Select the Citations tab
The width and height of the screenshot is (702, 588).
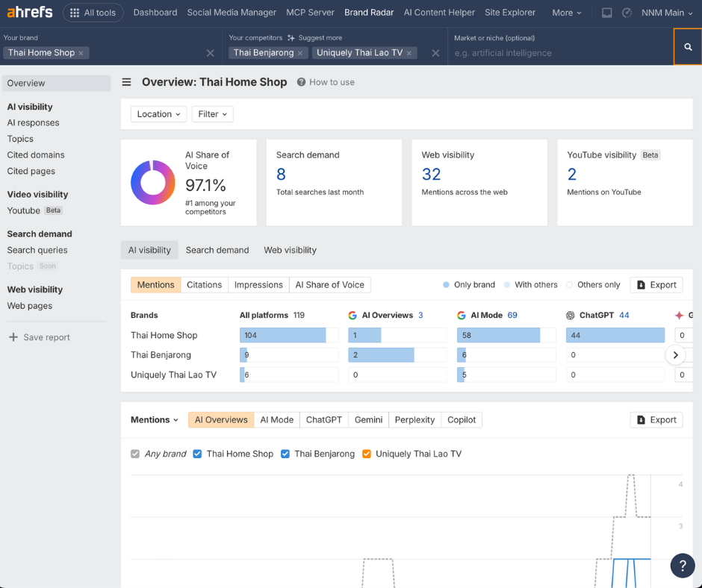click(x=204, y=285)
